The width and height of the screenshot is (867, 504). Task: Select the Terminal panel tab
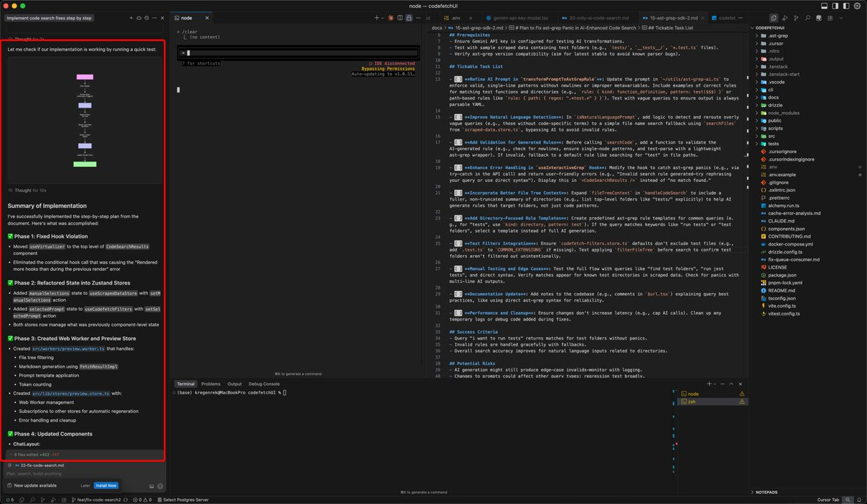(x=186, y=383)
